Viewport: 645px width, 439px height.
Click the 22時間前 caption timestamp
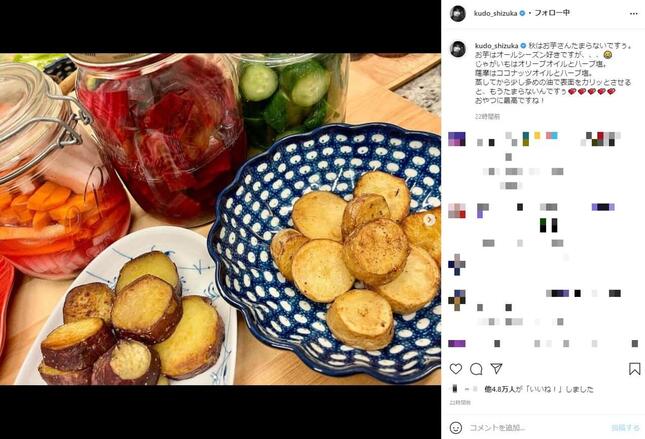point(487,117)
